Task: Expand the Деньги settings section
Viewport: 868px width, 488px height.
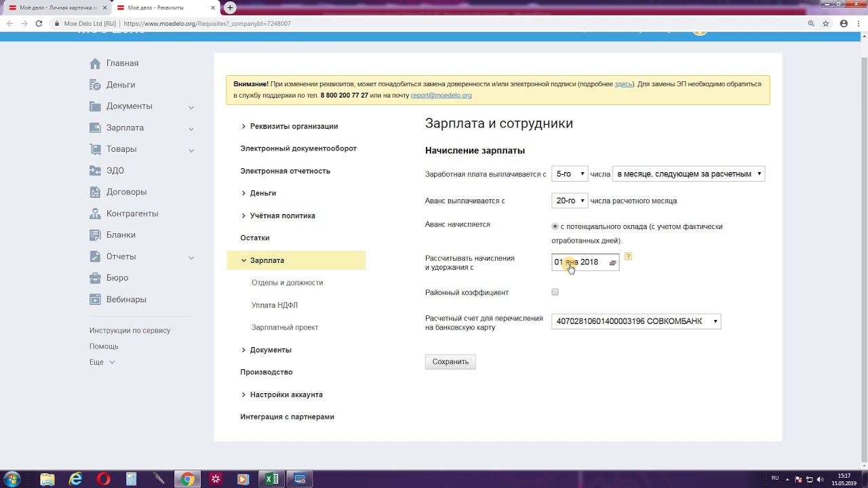Action: [258, 193]
